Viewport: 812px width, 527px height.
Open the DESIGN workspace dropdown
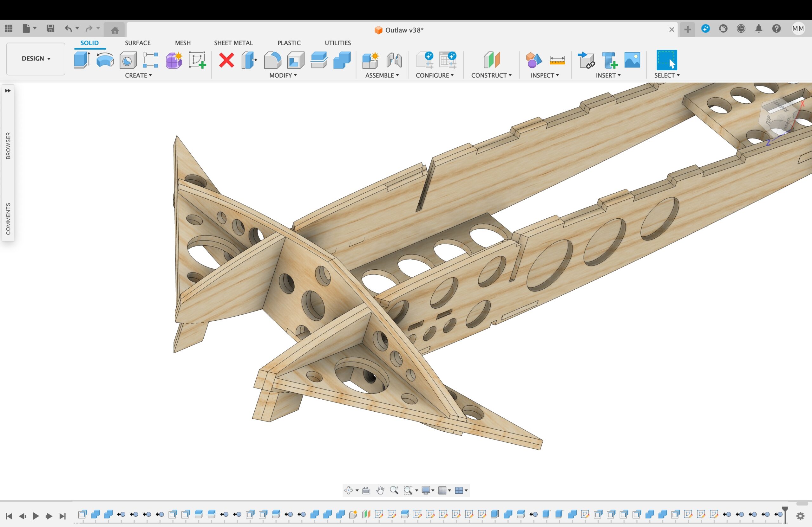pyautogui.click(x=36, y=59)
